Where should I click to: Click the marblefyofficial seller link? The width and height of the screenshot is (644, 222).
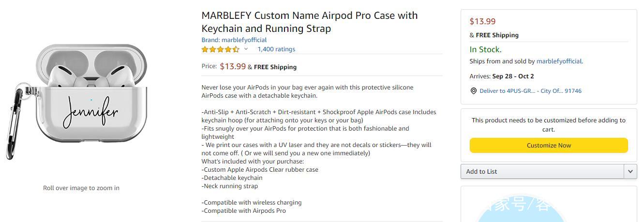coord(559,61)
